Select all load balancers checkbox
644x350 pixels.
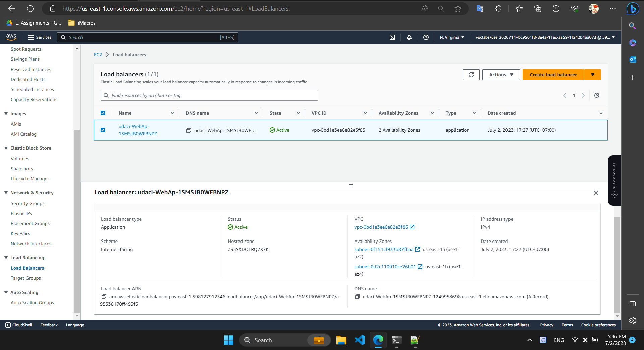pyautogui.click(x=103, y=113)
